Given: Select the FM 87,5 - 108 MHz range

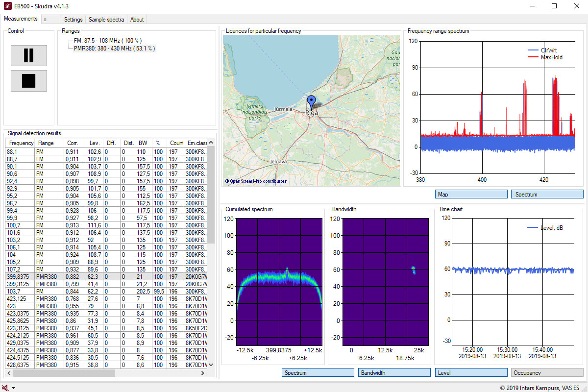Looking at the screenshot, I should pyautogui.click(x=108, y=41).
